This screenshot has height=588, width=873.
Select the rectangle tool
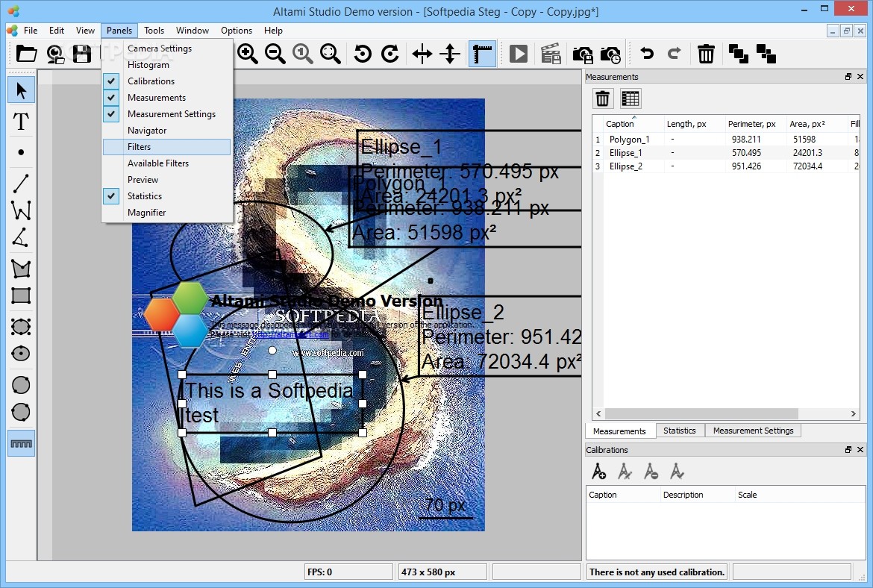tap(21, 295)
